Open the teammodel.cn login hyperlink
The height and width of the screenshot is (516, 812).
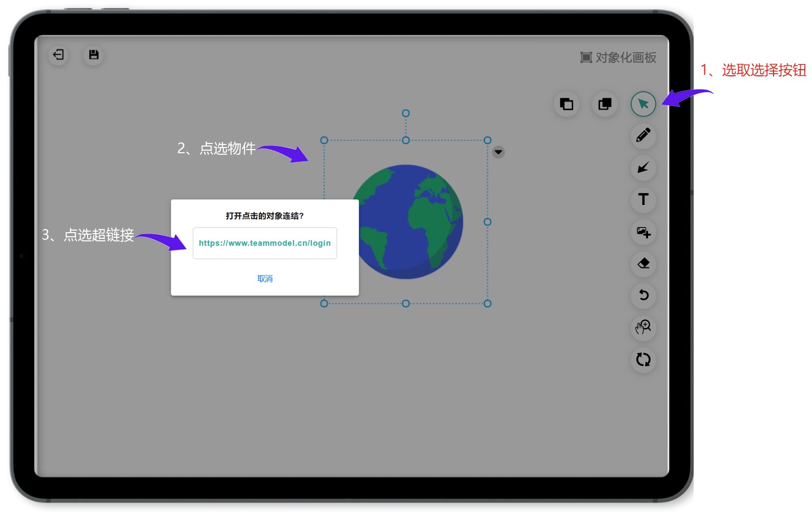point(264,243)
